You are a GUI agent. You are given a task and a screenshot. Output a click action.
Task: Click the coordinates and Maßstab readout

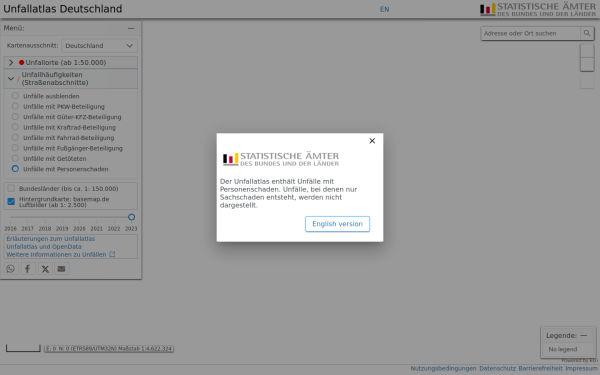point(109,349)
